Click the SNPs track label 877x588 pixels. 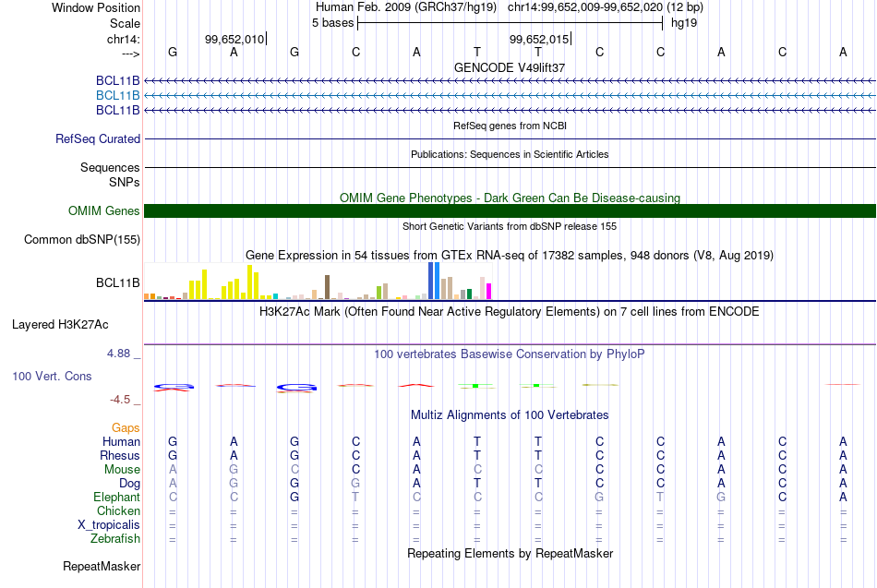coord(125,182)
